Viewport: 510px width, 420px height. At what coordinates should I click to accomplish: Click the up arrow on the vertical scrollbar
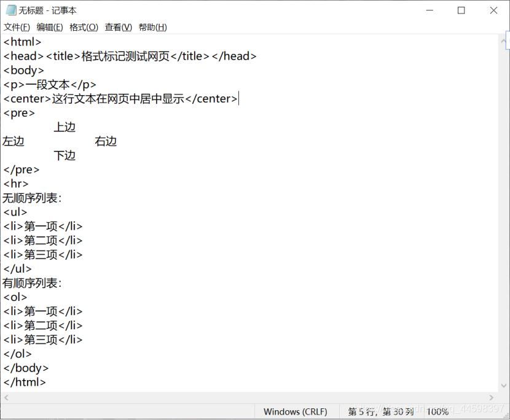tap(504, 41)
